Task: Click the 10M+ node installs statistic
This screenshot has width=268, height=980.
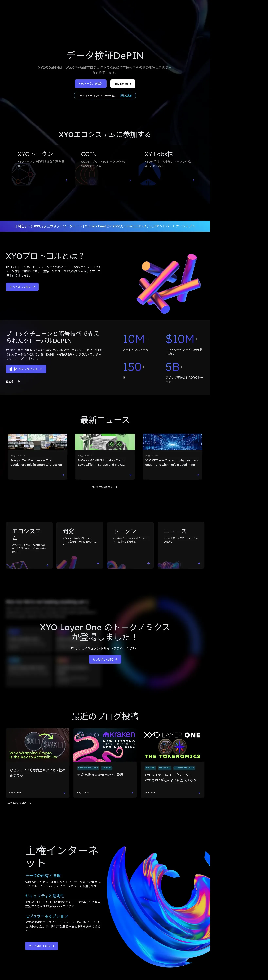Action: 136,339
